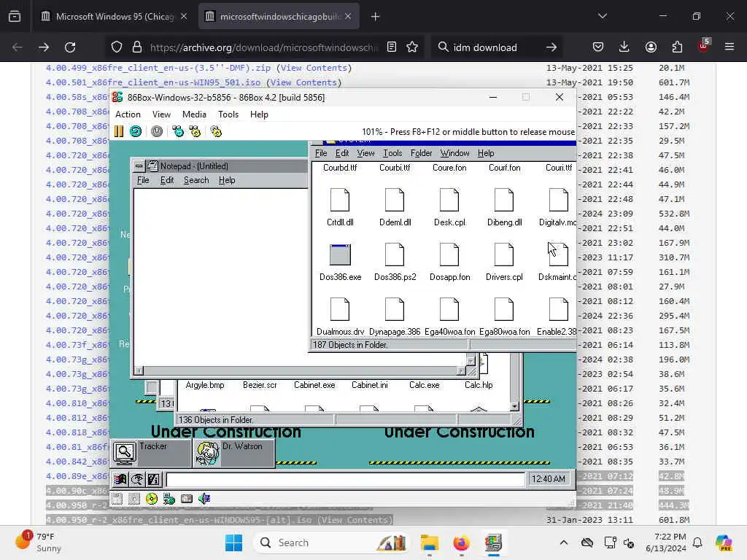Select the Dos386.exe program icon

coord(340,254)
